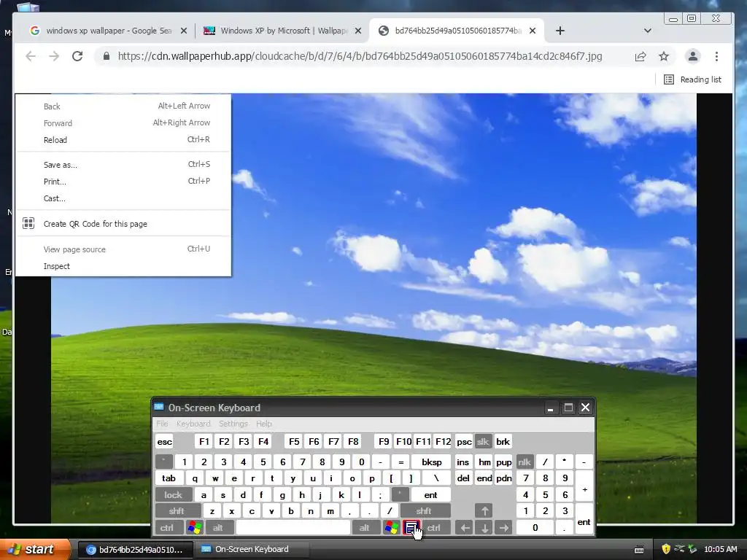The height and width of the screenshot is (560, 747).
Task: Click the left Windows logo key
Action: (194, 528)
